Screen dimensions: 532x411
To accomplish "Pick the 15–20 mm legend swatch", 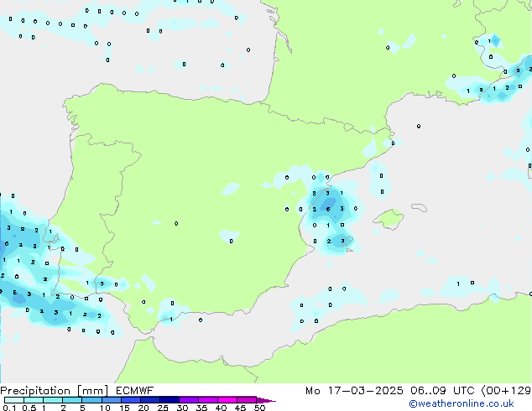I will [131, 400].
